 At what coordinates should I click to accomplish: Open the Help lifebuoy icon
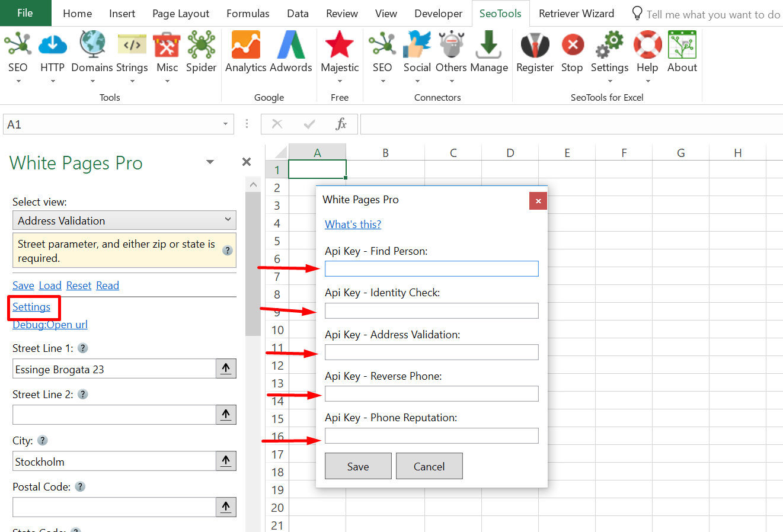(647, 45)
